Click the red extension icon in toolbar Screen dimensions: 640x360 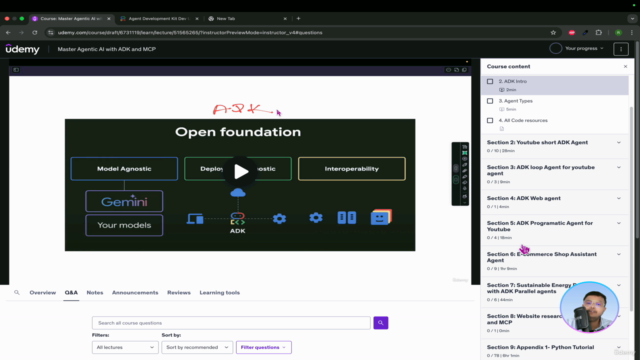point(571,33)
